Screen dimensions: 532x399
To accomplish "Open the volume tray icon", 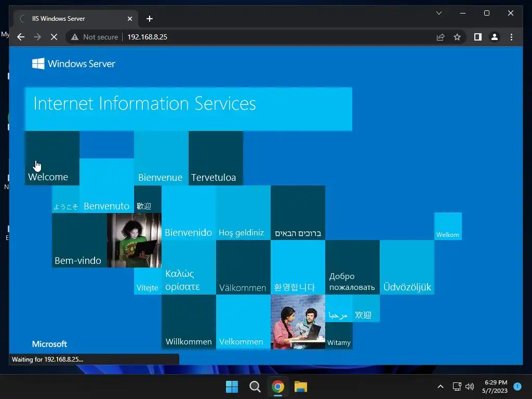I will click(x=470, y=387).
